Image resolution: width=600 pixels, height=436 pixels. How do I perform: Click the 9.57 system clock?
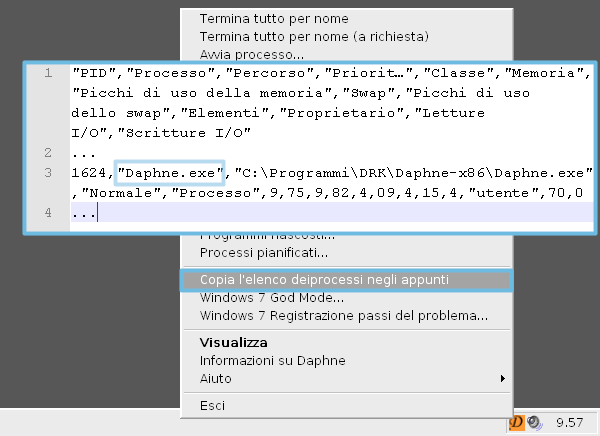point(570,423)
